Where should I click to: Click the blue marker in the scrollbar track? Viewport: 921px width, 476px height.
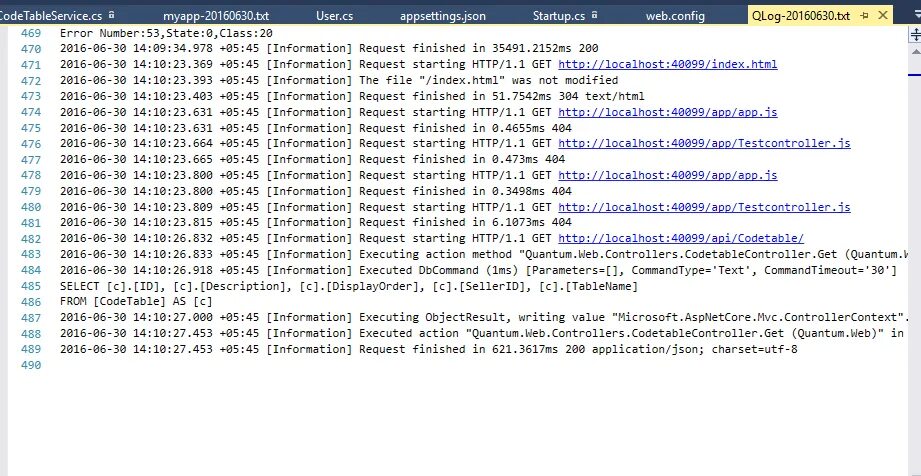[915, 75]
